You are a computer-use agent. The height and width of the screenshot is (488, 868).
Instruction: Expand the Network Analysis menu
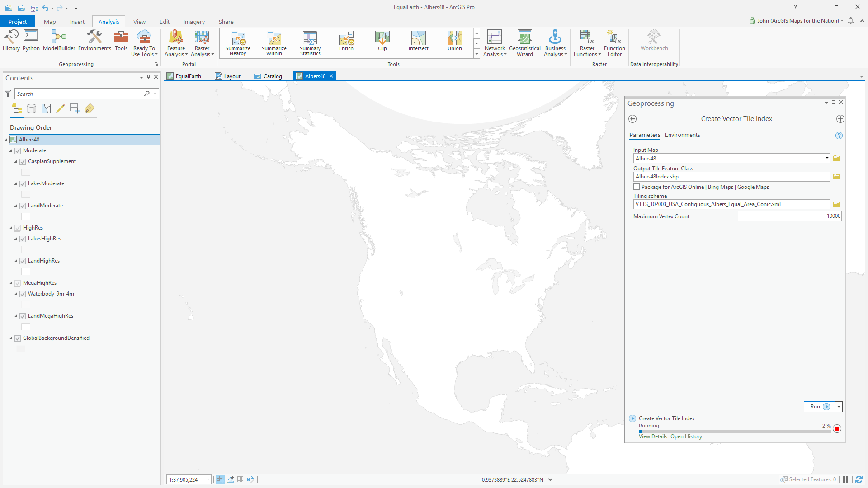click(495, 43)
